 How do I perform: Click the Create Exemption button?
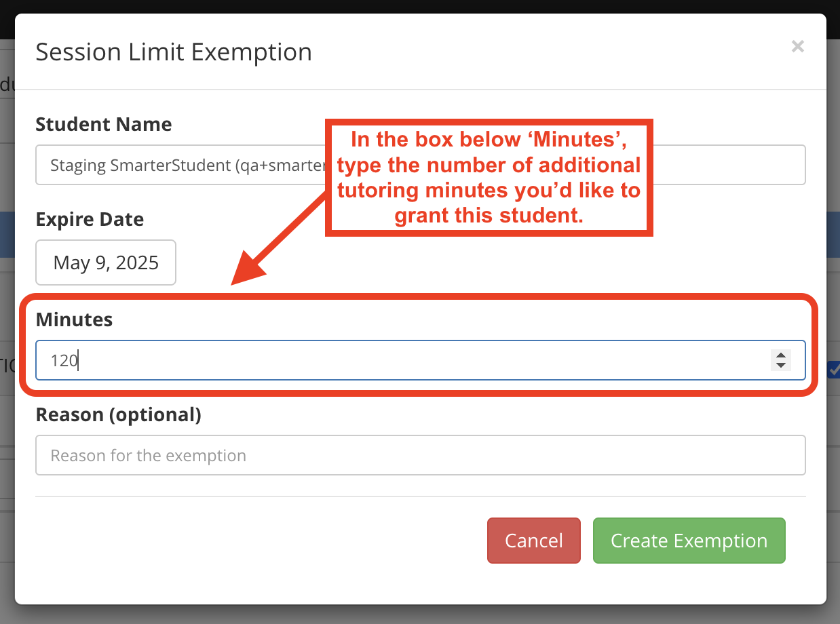click(689, 541)
